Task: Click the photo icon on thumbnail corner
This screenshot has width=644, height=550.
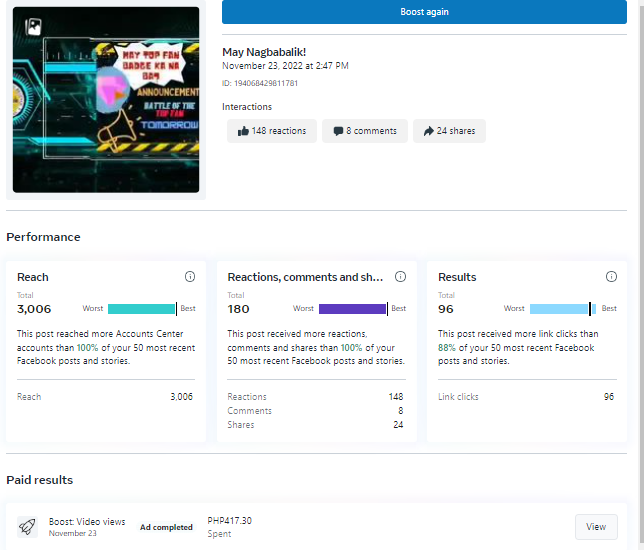Action: 33,27
